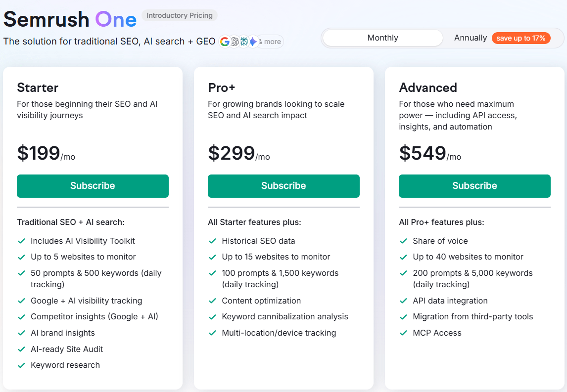Click the checkmark next to API data integration
The width and height of the screenshot is (567, 392).
tap(403, 301)
